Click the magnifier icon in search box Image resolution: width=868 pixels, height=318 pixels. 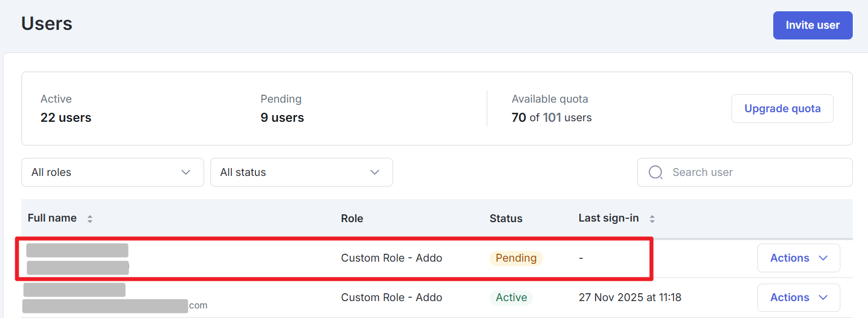(655, 172)
